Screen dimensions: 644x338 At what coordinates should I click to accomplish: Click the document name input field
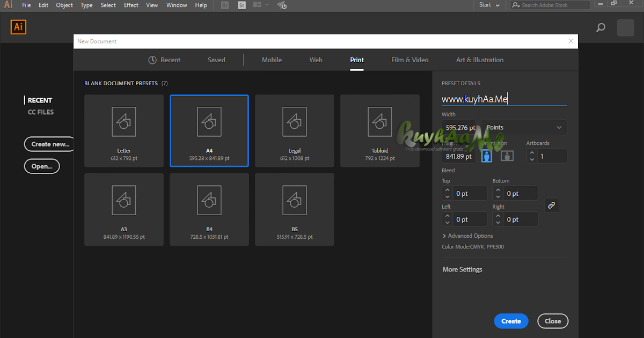[504, 99]
